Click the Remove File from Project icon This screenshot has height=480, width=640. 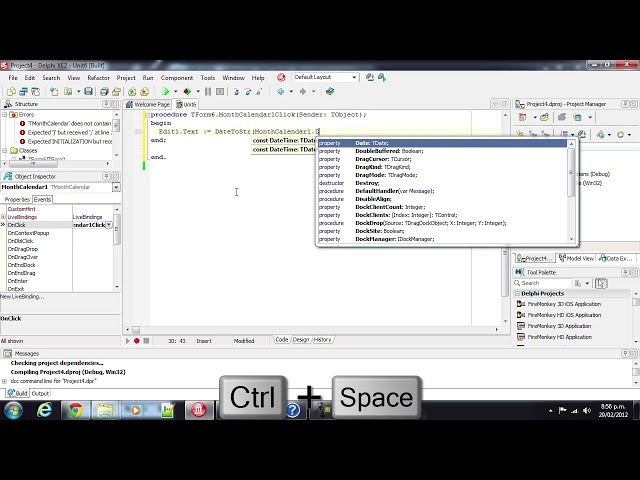point(144,91)
